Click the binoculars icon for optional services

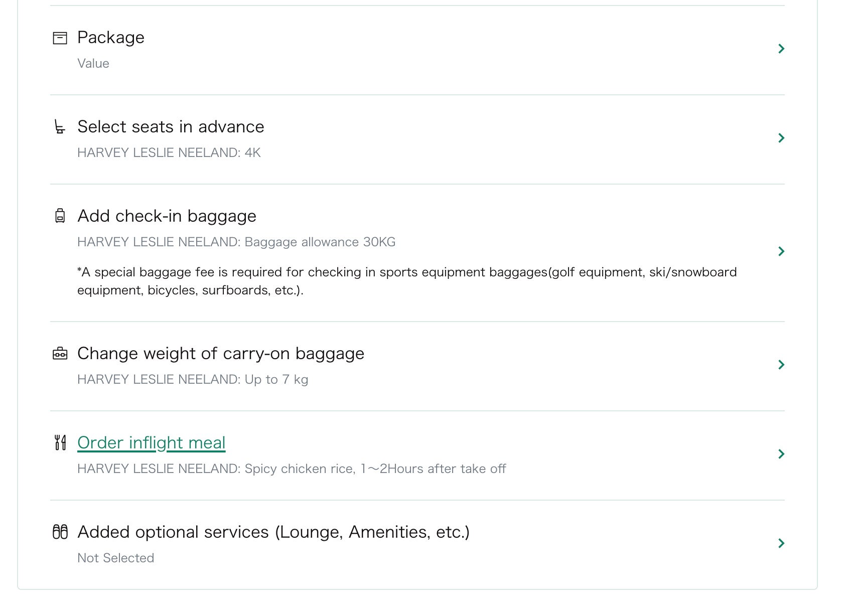pyautogui.click(x=61, y=532)
